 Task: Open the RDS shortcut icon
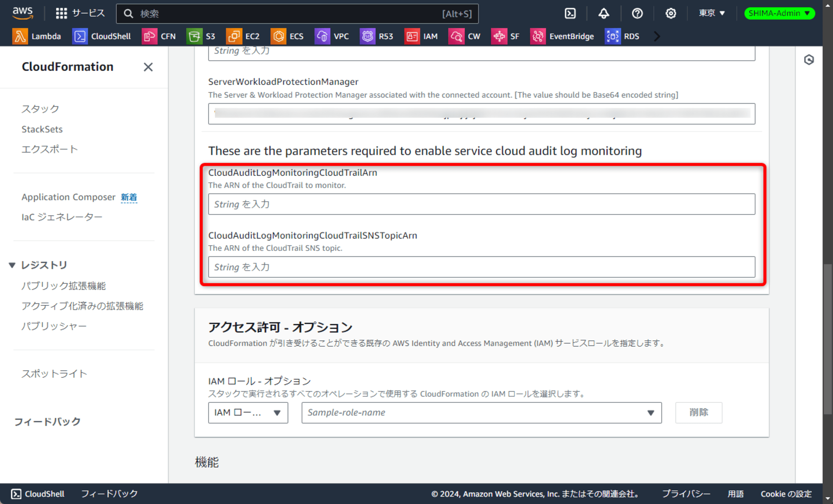612,36
